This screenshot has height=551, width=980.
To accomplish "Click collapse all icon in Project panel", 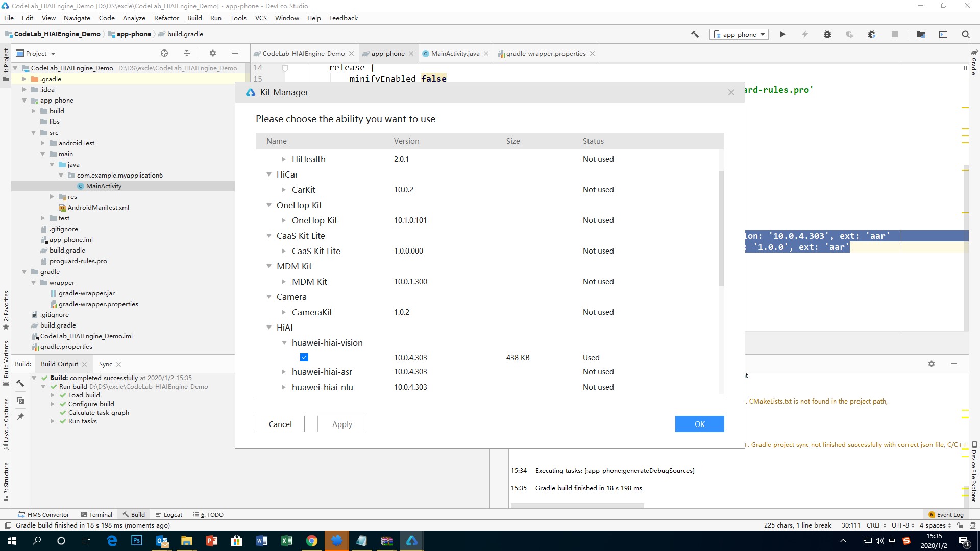I will point(187,53).
